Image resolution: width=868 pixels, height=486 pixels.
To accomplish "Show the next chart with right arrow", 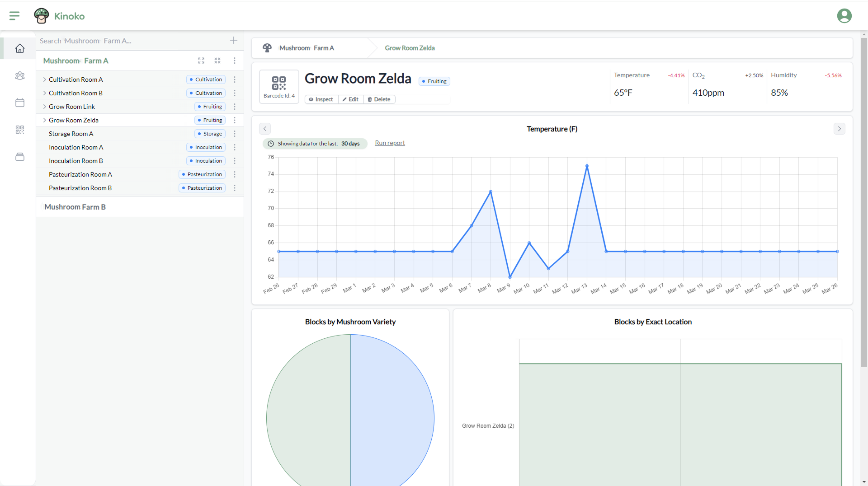I will click(x=839, y=129).
